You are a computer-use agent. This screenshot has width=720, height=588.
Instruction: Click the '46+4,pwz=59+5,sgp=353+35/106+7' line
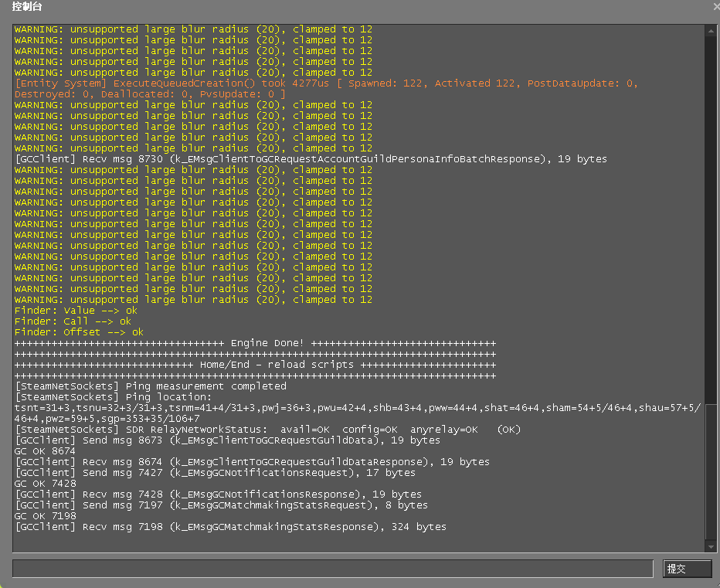pyautogui.click(x=107, y=419)
